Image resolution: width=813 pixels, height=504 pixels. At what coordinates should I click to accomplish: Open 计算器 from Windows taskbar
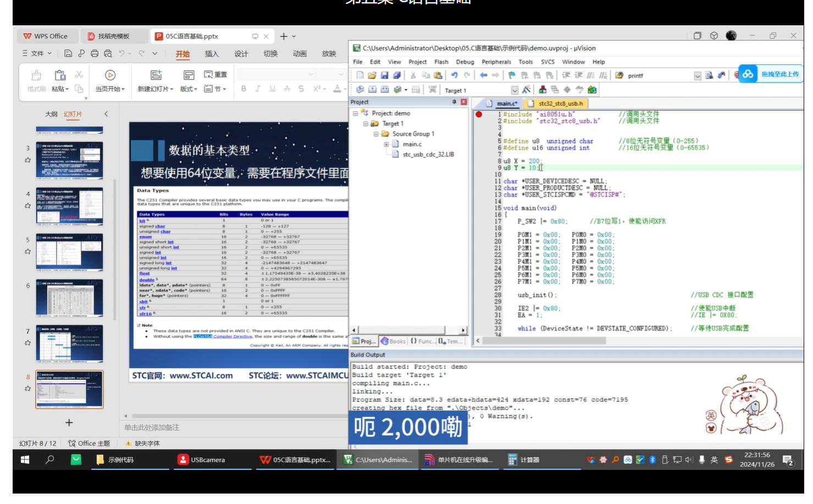(x=524, y=460)
